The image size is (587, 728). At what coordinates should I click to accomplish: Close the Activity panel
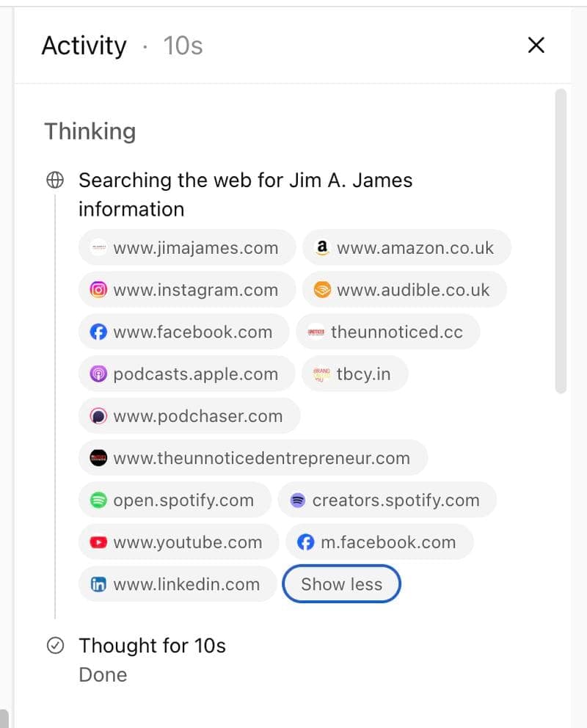point(536,45)
